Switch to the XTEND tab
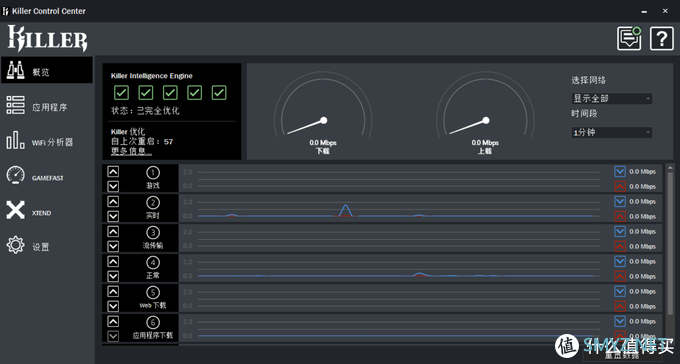 [47, 211]
